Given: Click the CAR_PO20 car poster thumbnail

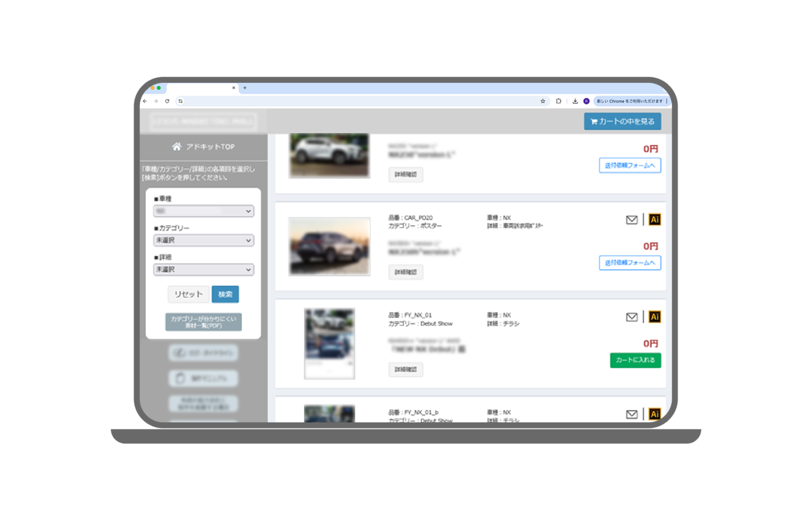Looking at the screenshot, I should (x=329, y=246).
